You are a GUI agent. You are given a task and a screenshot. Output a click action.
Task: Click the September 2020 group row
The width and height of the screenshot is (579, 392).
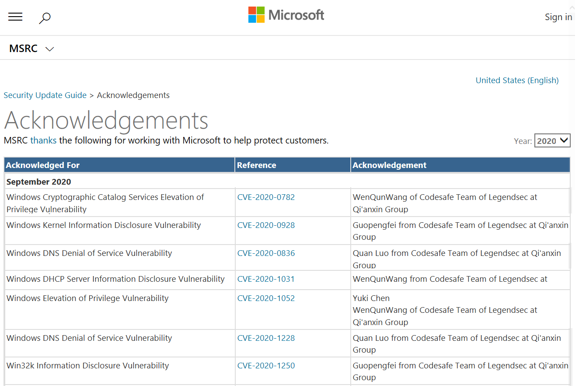[39, 182]
